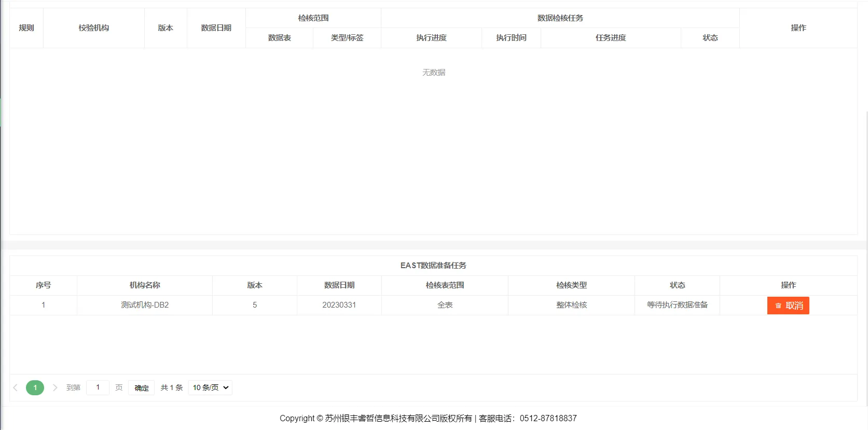Click the 类型/标签 column header
868x430 pixels.
347,38
